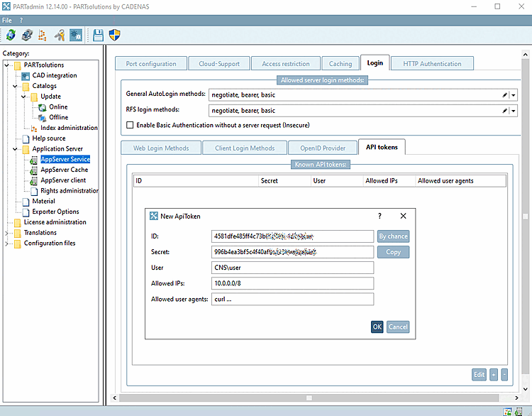Viewport: 532px width, 416px height.
Task: Click By chance button to generate ID
Action: pyautogui.click(x=393, y=236)
